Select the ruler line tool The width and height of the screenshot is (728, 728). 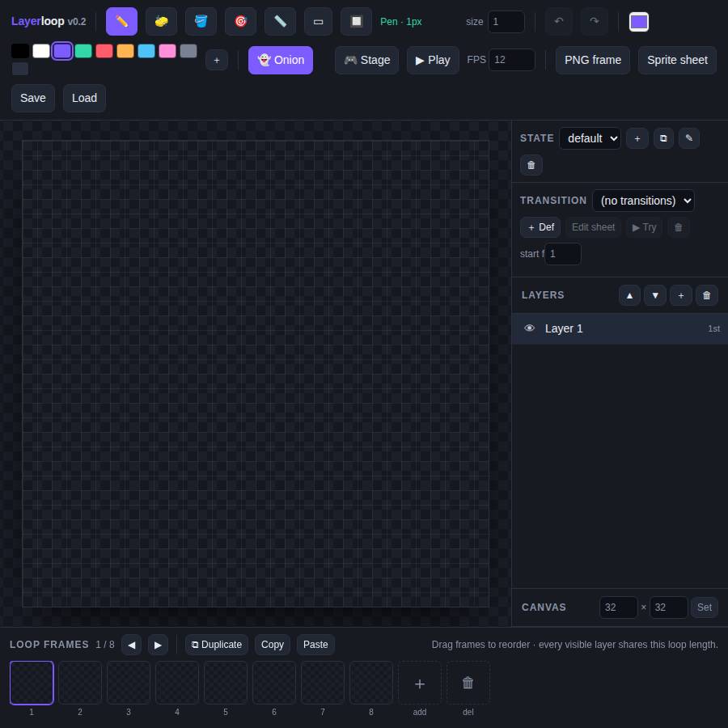pos(280,21)
